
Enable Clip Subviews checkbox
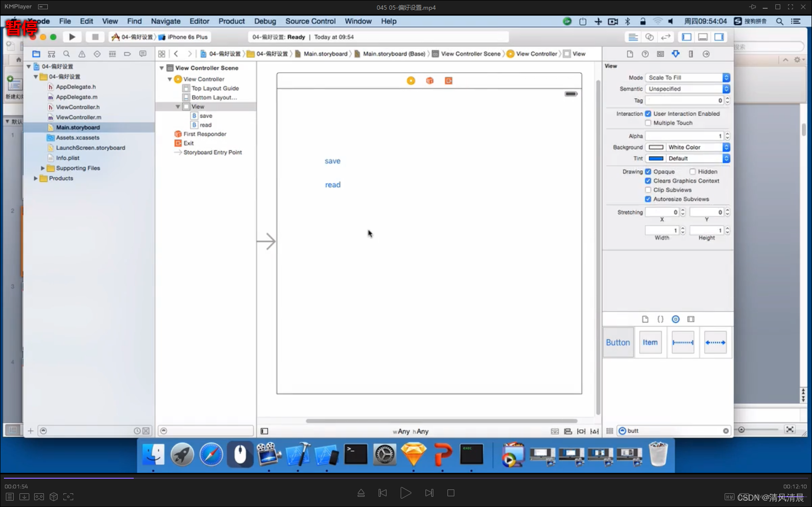click(648, 190)
